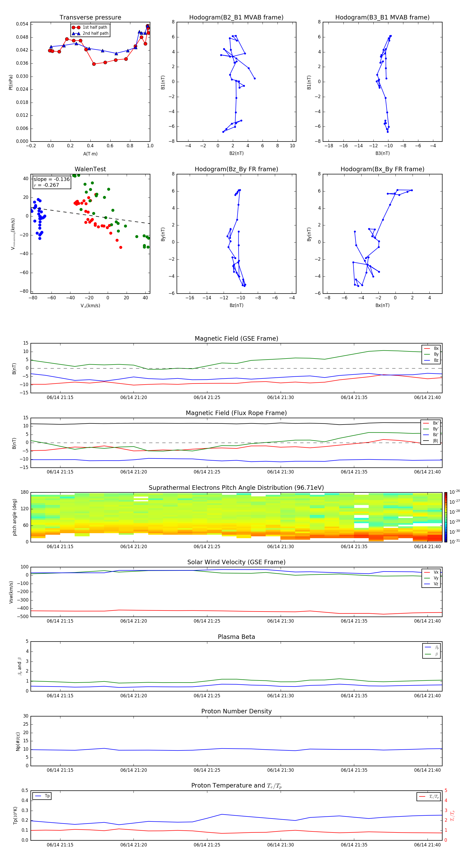Select the |B| legend entry in Flux Rope plot
Viewport: 473px width, 868px height.
(431, 441)
